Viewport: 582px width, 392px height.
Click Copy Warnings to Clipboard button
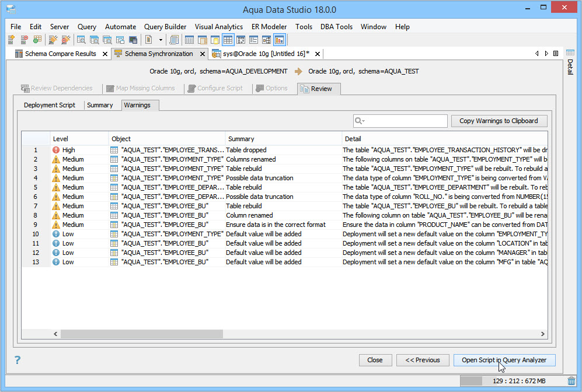499,121
